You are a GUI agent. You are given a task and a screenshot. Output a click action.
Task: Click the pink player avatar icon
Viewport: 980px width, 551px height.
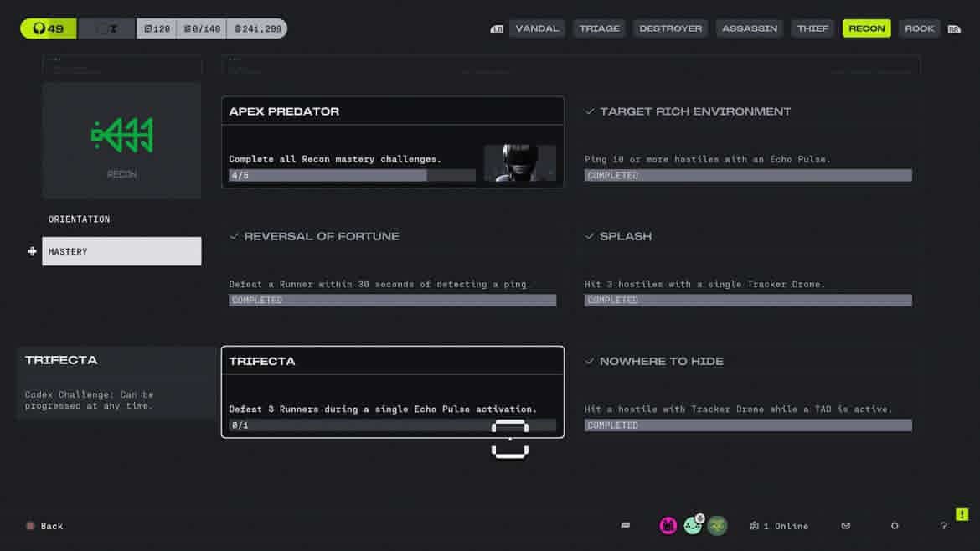point(668,526)
